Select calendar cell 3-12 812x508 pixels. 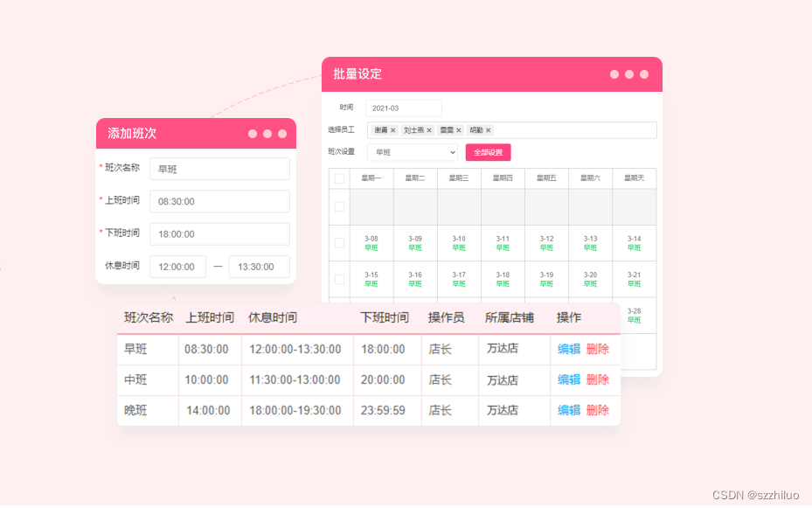547,243
